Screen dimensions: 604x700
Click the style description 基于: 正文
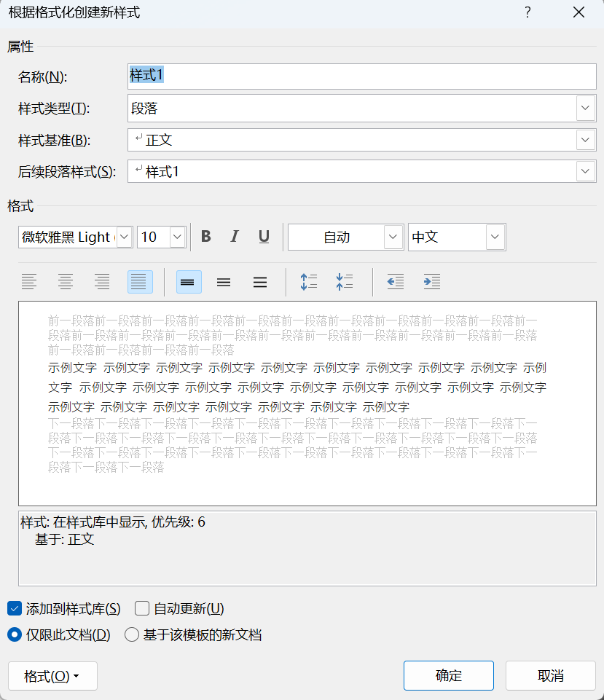click(65, 539)
